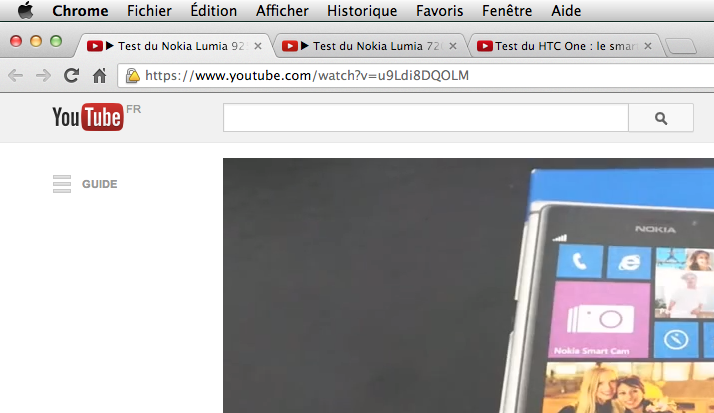Image resolution: width=714 pixels, height=413 pixels.
Task: Open the GUIDE sidebar label
Action: (x=100, y=184)
